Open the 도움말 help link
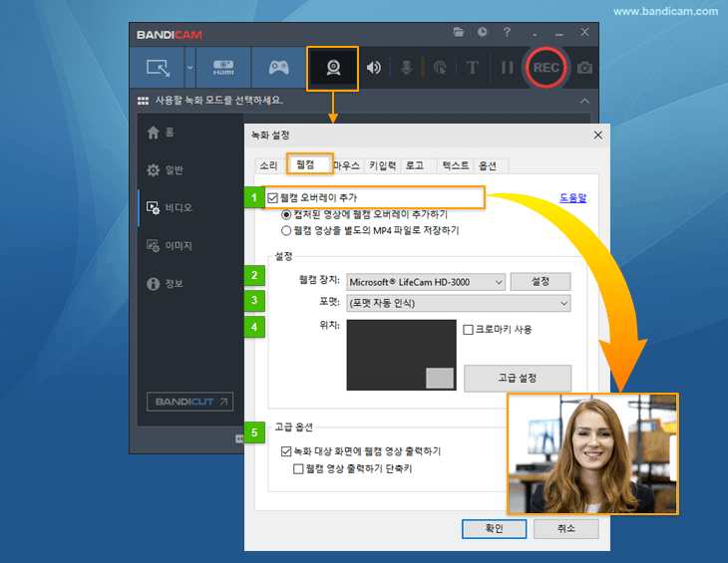 [572, 198]
